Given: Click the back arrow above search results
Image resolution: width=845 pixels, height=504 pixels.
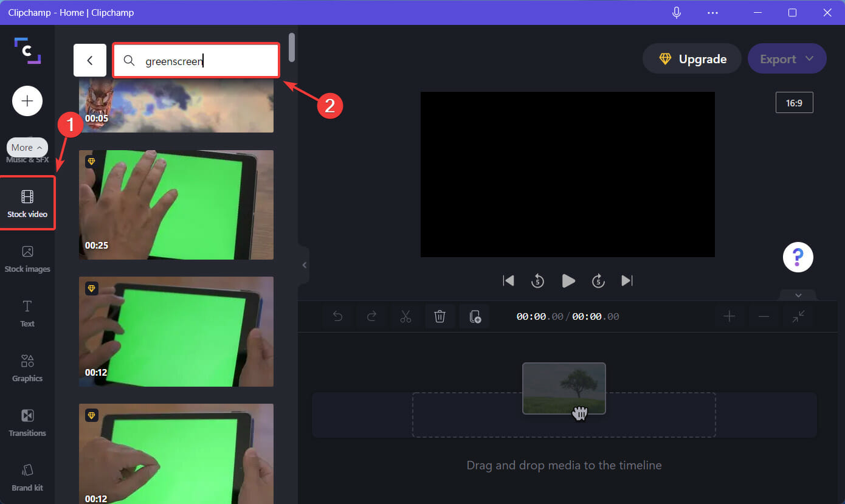Looking at the screenshot, I should pos(89,60).
